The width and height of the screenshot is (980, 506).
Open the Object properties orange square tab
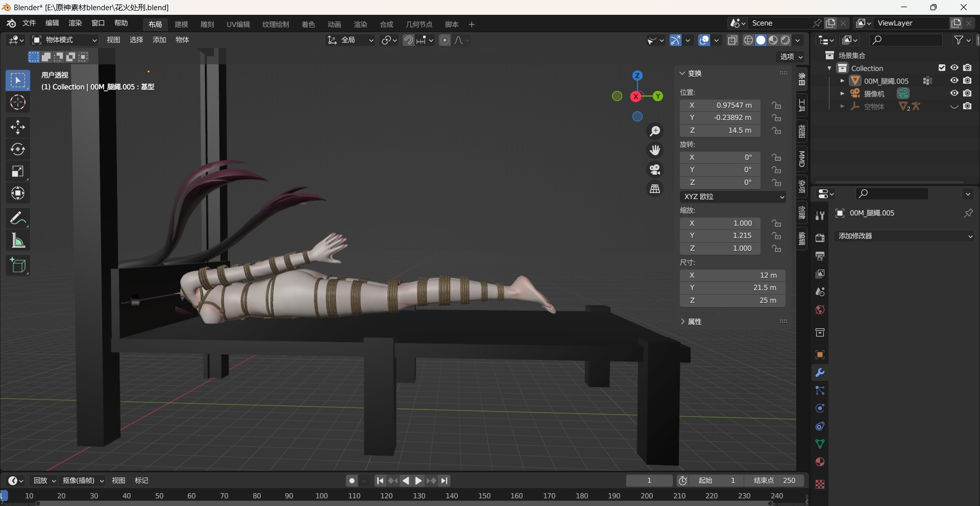820,355
